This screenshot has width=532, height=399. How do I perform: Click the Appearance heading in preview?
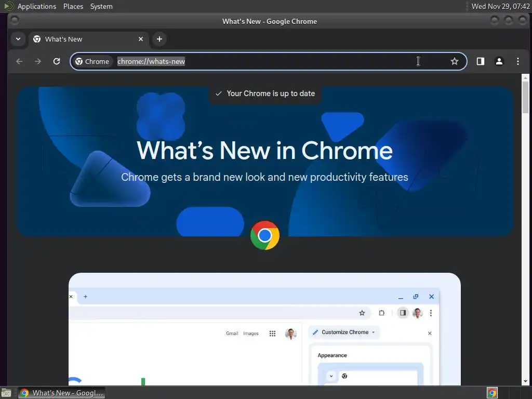(x=332, y=355)
